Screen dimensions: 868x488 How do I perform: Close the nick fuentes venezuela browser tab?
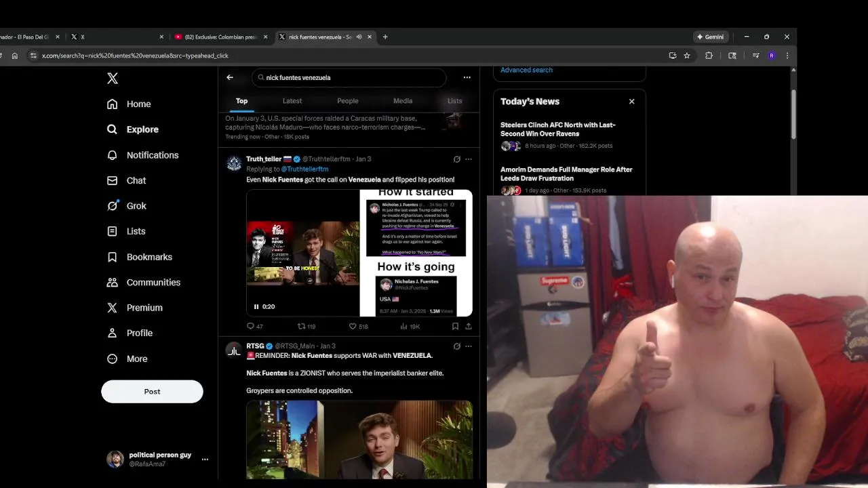tap(370, 37)
